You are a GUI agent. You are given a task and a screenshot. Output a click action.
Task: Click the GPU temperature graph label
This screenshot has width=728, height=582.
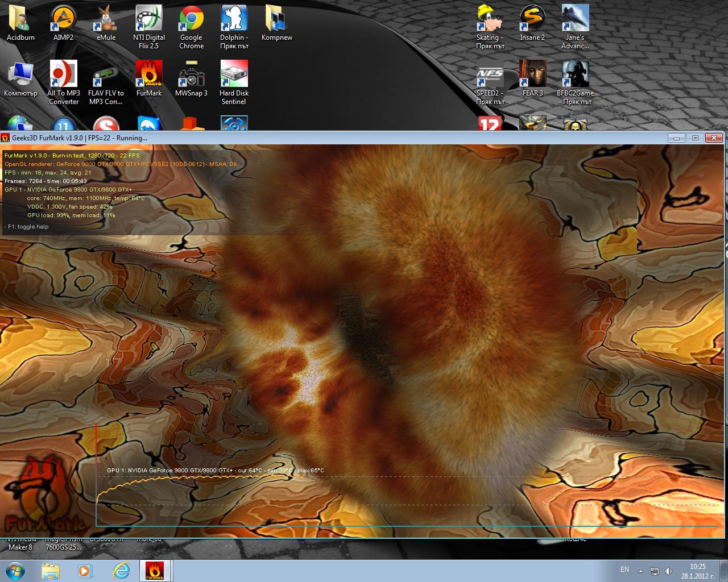click(x=215, y=470)
